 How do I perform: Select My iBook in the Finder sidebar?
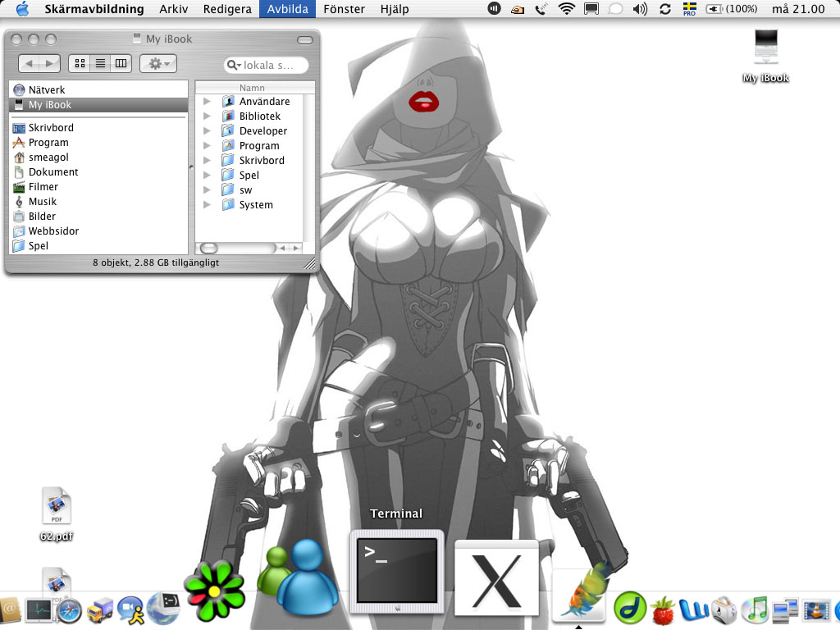pyautogui.click(x=98, y=104)
